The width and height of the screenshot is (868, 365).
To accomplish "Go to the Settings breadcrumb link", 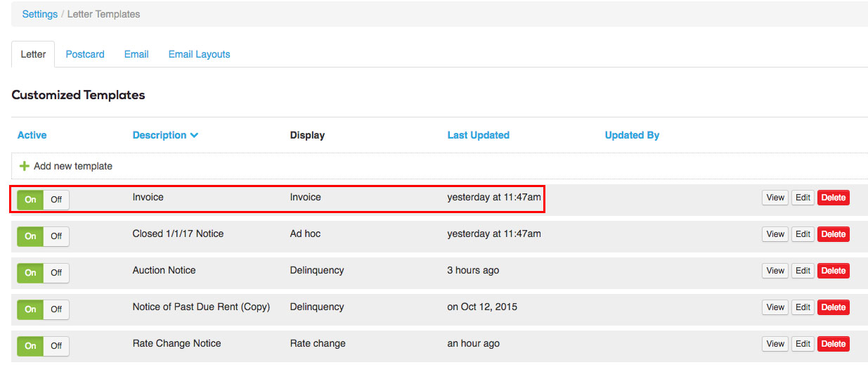I will [x=39, y=14].
